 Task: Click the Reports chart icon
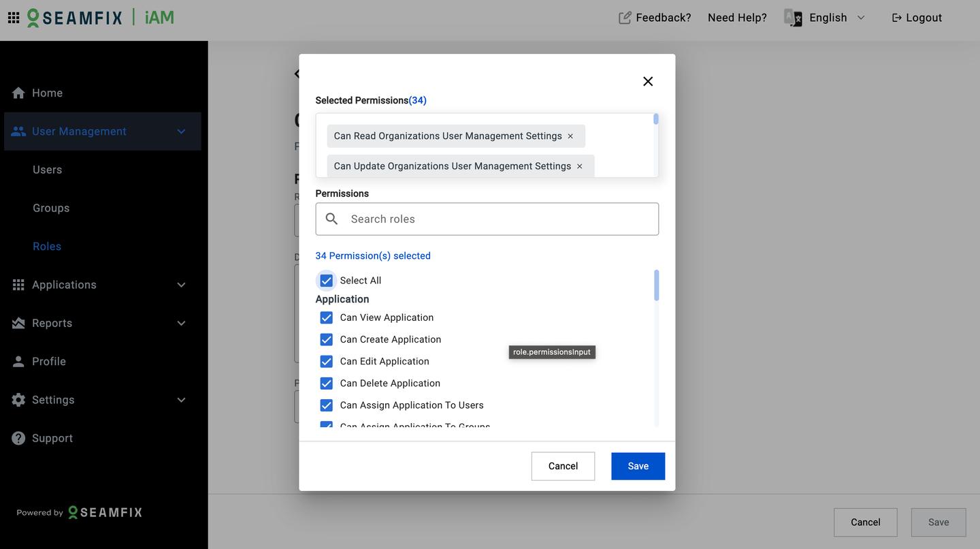point(18,323)
